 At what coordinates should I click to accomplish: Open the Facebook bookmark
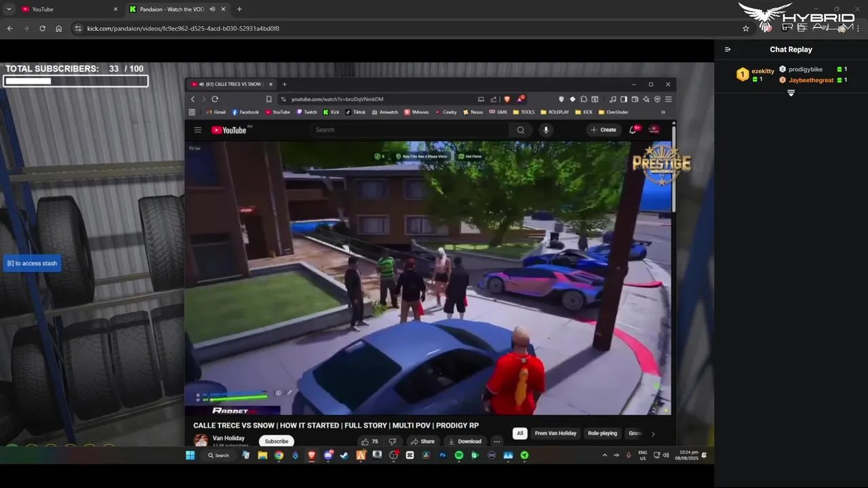pyautogui.click(x=245, y=112)
